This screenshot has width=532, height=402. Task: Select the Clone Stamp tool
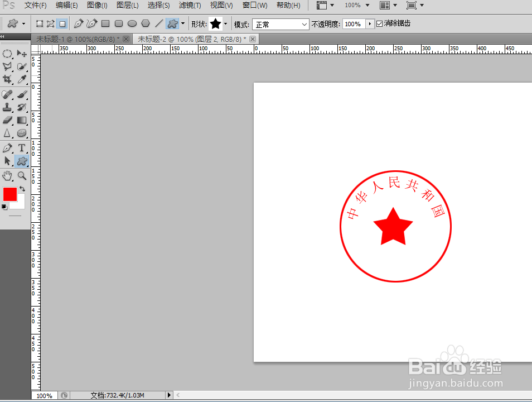pos(7,107)
